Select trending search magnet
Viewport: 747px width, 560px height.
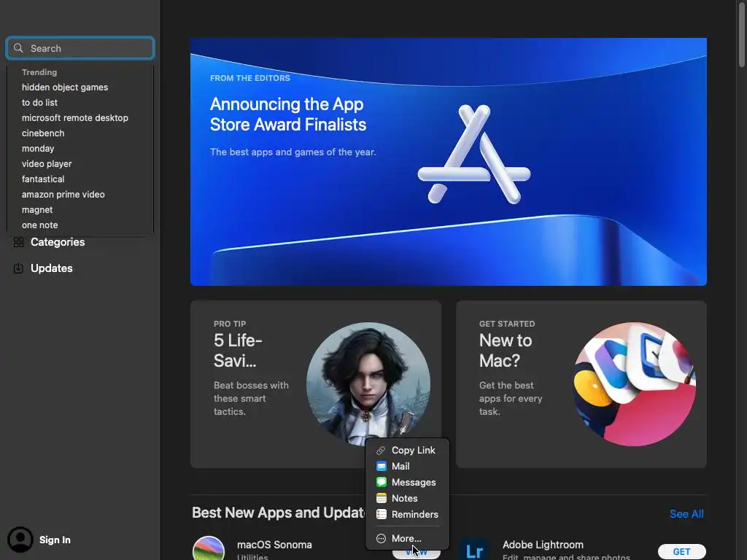pyautogui.click(x=37, y=210)
